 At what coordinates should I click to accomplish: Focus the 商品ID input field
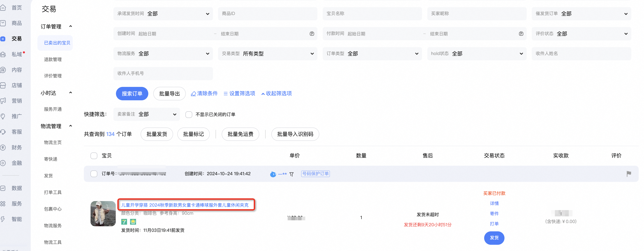(x=267, y=13)
